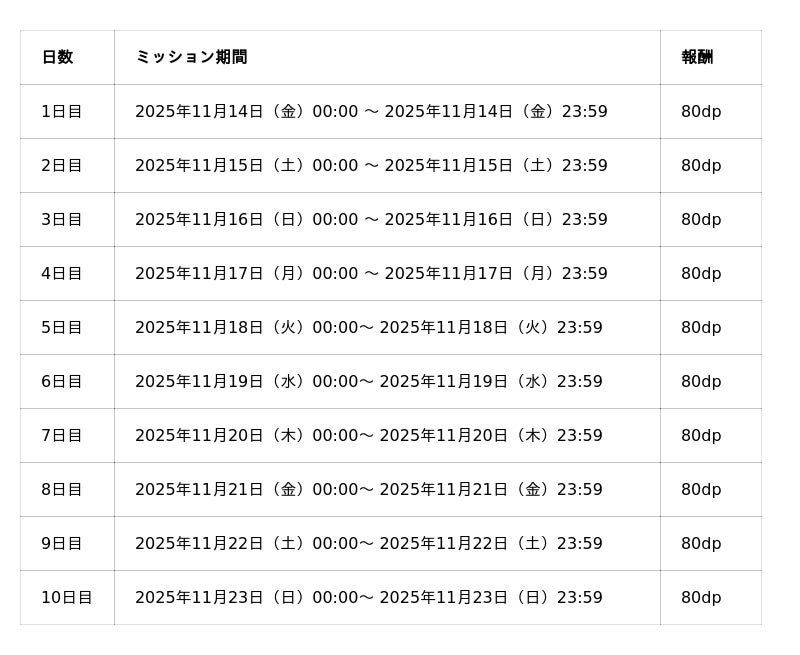The image size is (800, 655).
Task: Select the 2025年11月22日（土） mission period cell
Action: click(369, 543)
